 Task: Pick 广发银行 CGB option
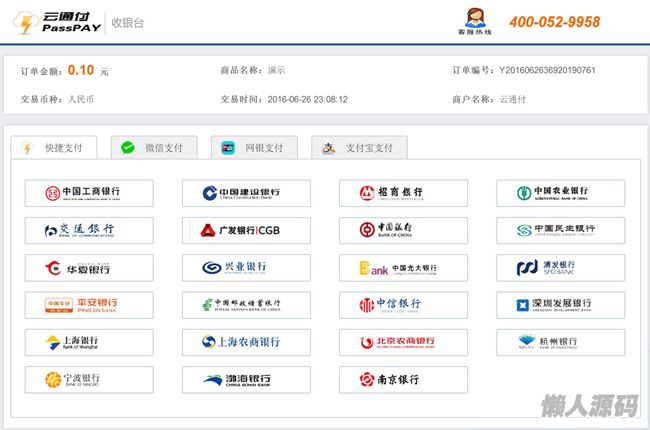[246, 231]
